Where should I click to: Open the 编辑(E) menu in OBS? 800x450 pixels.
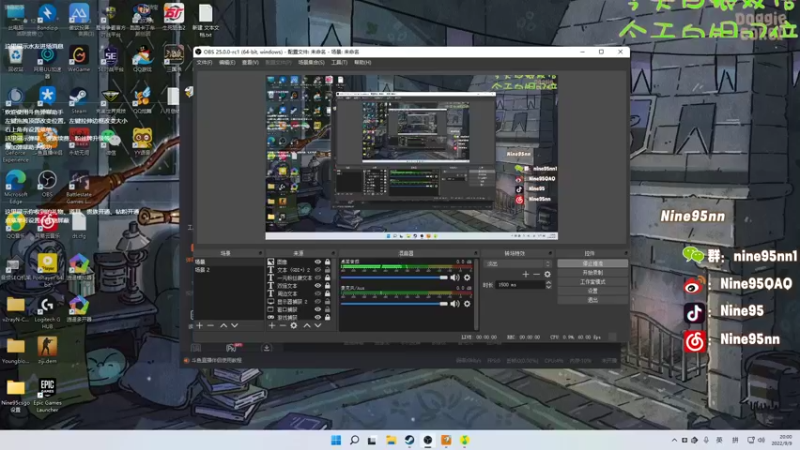click(x=227, y=62)
